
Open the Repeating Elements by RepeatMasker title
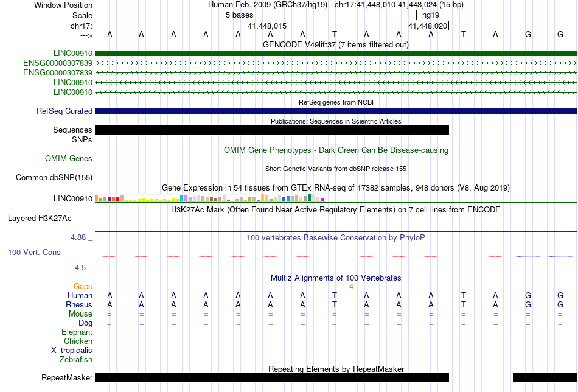[336, 369]
